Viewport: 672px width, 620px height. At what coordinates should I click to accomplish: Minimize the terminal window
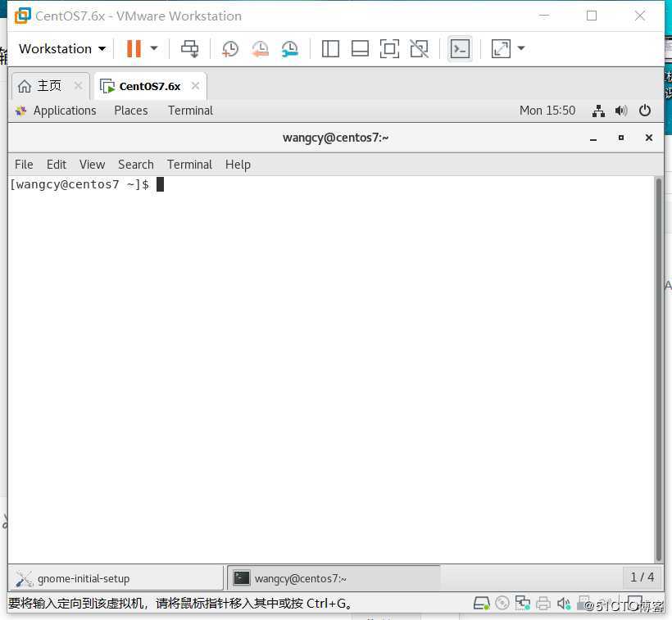pyautogui.click(x=593, y=138)
